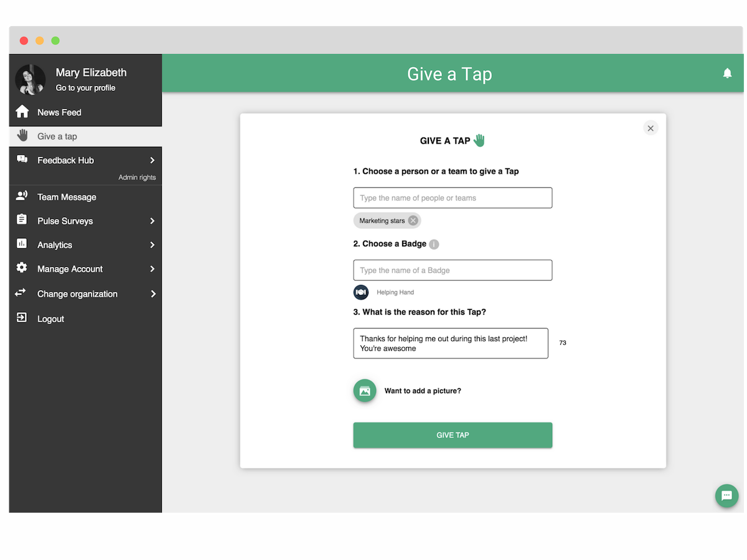Focus the people or teams input
Viewport: 747px width, 560px height.
point(453,198)
